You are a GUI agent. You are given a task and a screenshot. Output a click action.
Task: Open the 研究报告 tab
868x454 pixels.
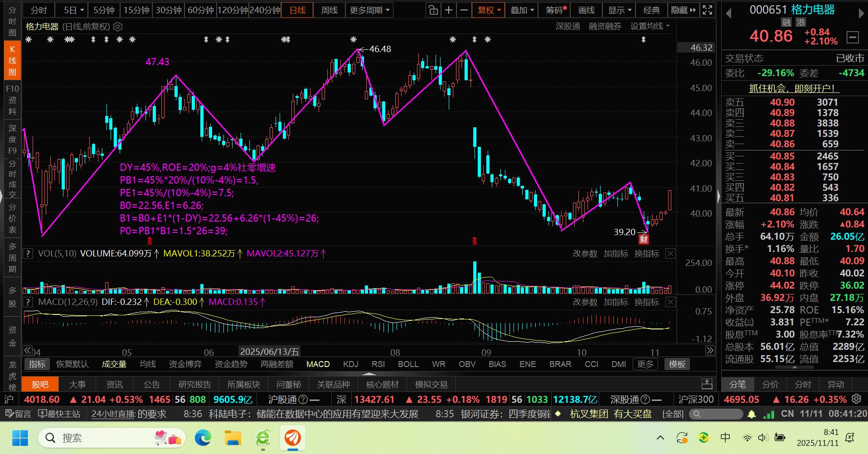coord(194,384)
